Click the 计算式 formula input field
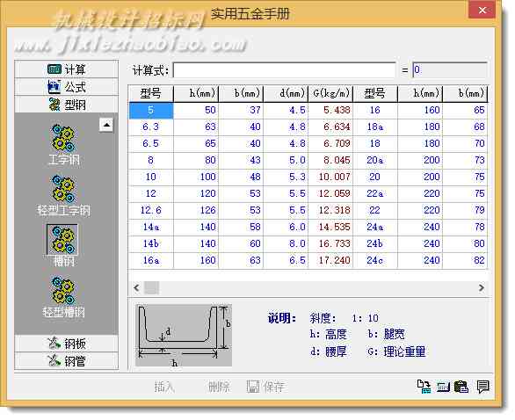 tap(285, 70)
